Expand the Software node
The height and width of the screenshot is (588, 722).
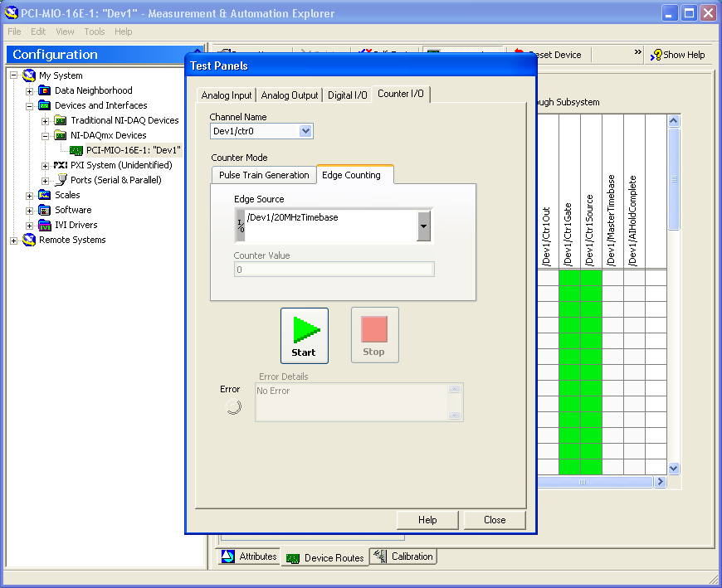click(30, 211)
